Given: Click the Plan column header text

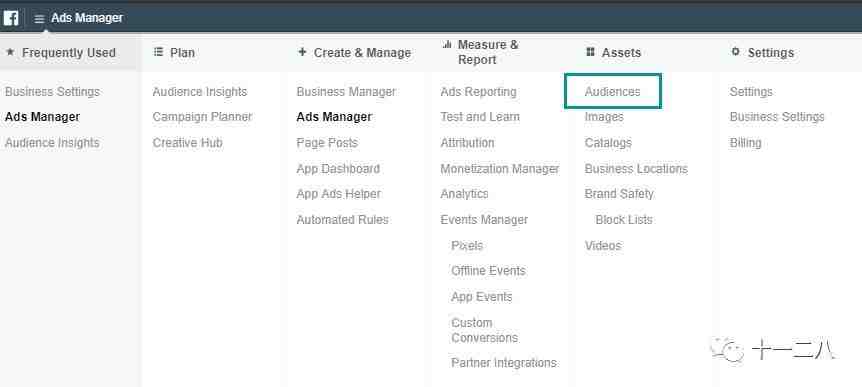Looking at the screenshot, I should click(x=183, y=53).
